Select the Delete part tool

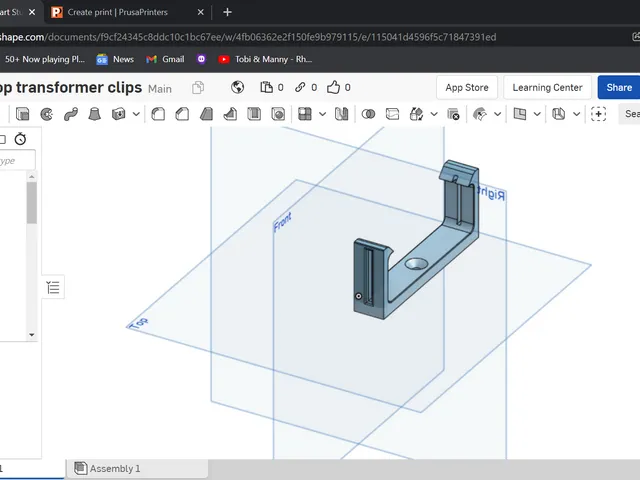[x=453, y=114]
